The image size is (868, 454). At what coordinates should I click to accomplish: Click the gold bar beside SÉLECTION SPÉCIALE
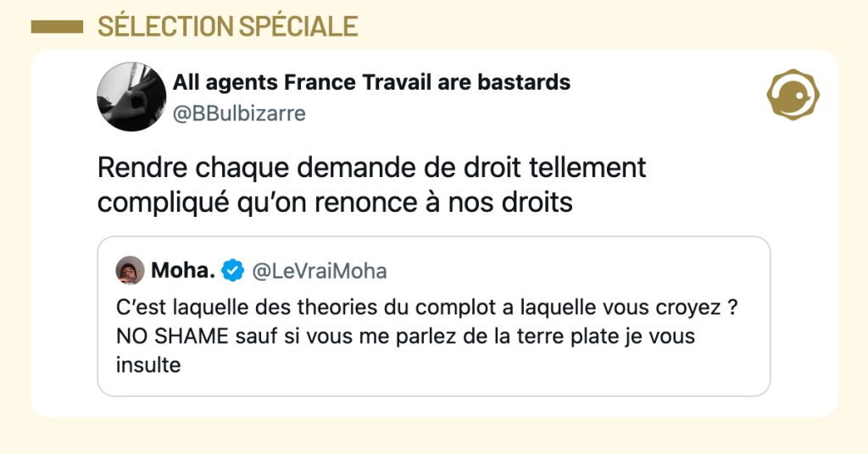click(56, 27)
